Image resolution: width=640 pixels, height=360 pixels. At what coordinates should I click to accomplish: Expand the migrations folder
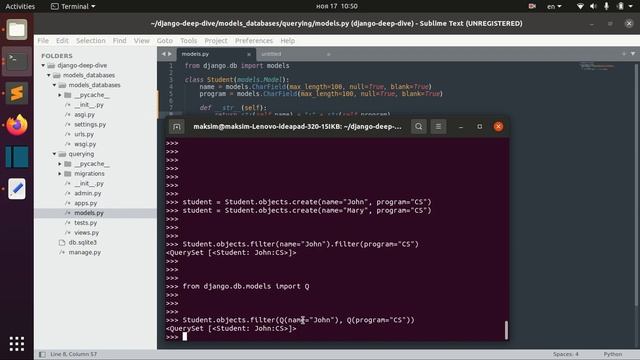[60, 173]
